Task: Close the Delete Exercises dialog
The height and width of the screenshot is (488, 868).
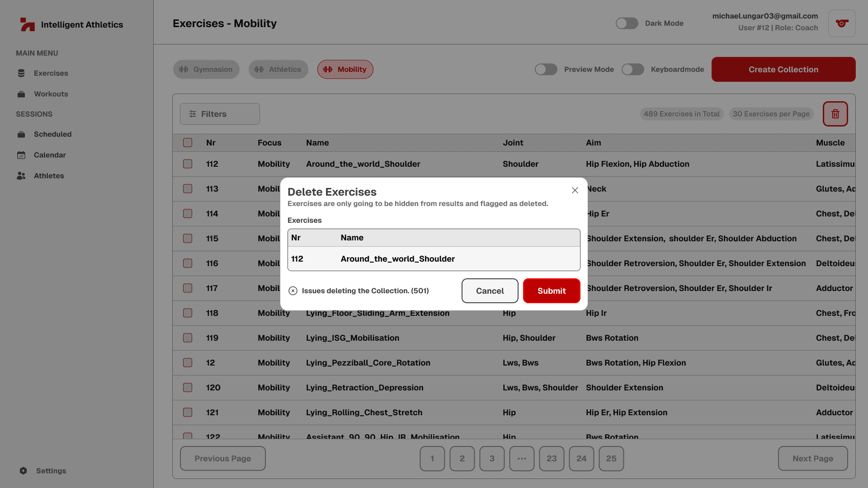Action: 575,190
